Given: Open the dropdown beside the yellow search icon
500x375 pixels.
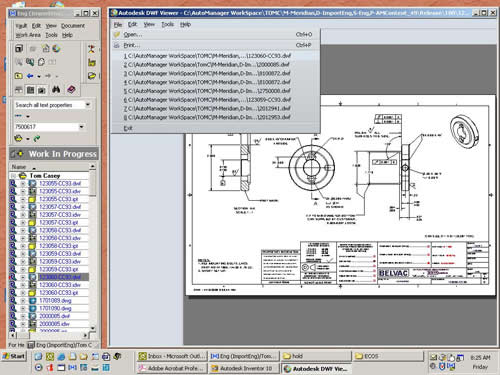Looking at the screenshot, I should click(x=28, y=138).
